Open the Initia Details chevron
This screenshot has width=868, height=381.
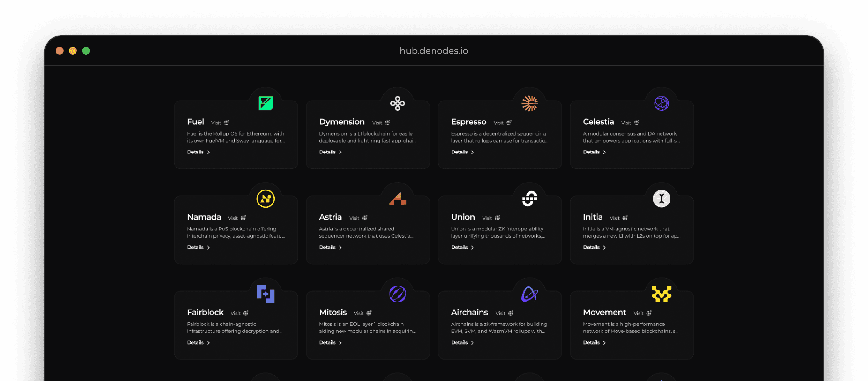click(x=604, y=248)
